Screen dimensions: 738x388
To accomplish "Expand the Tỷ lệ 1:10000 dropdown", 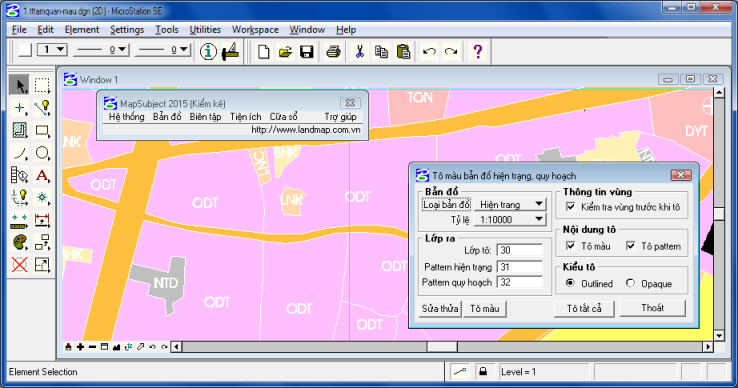I will (x=510, y=219).
